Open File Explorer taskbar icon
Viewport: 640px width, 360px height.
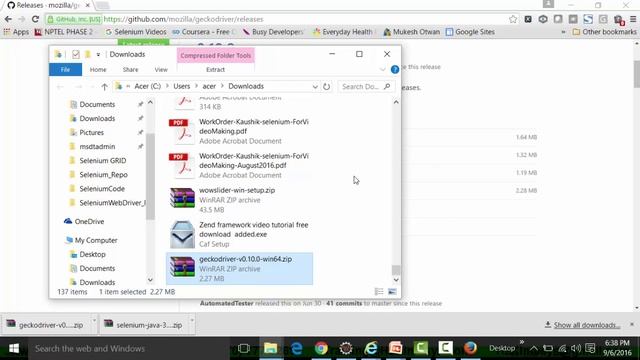pyautogui.click(x=270, y=349)
